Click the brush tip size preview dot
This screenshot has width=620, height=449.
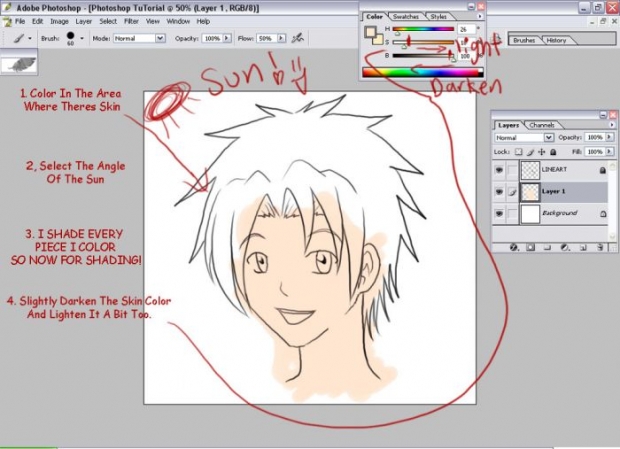[x=70, y=36]
